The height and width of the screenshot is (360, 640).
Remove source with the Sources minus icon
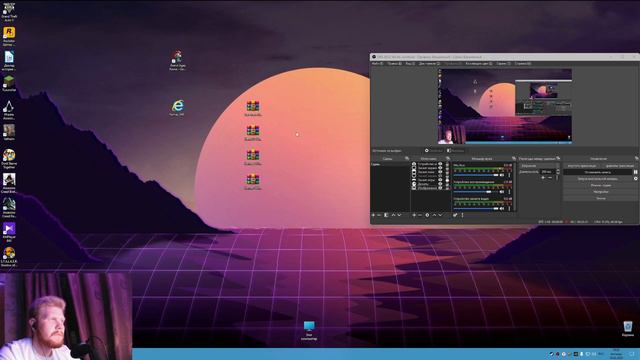[420, 215]
